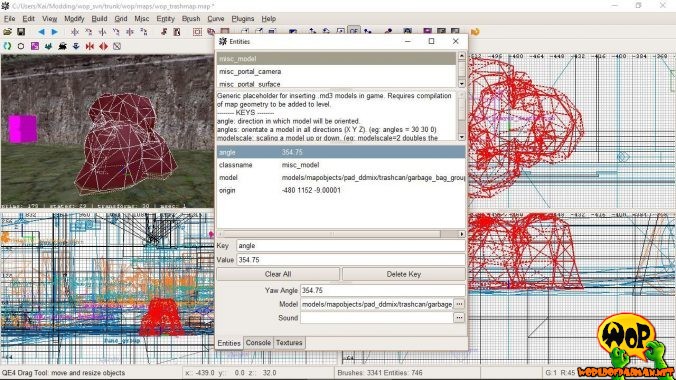Image resolution: width=676 pixels, height=380 pixels.
Task: Click the crossed-out box icon in second toolbar
Action: (x=117, y=46)
